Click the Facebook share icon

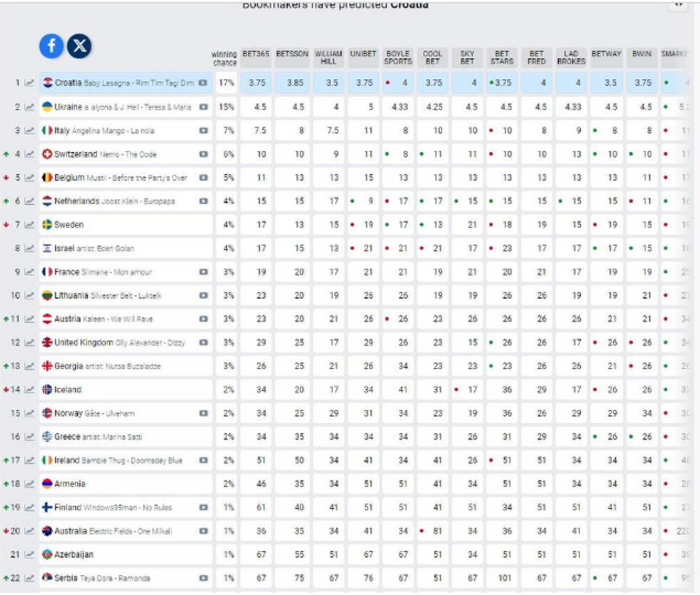click(51, 46)
